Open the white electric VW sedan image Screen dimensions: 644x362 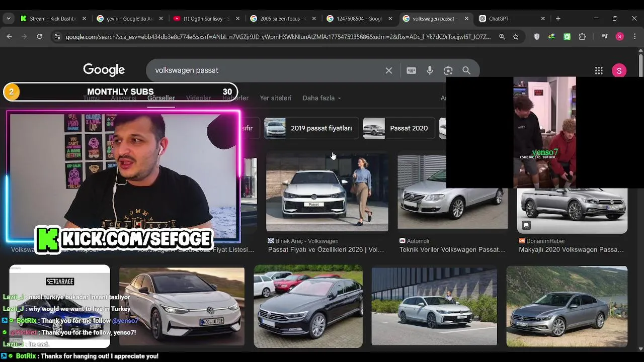182,307
